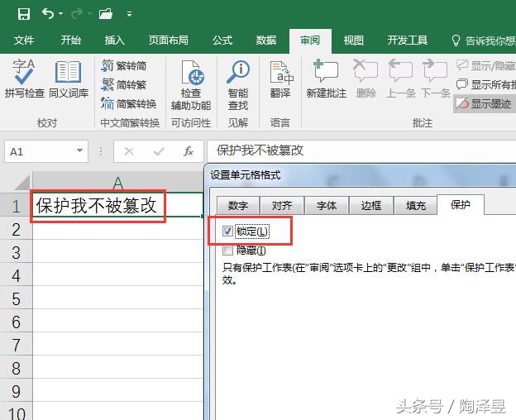Open 简繁转换 conversion options

click(129, 104)
